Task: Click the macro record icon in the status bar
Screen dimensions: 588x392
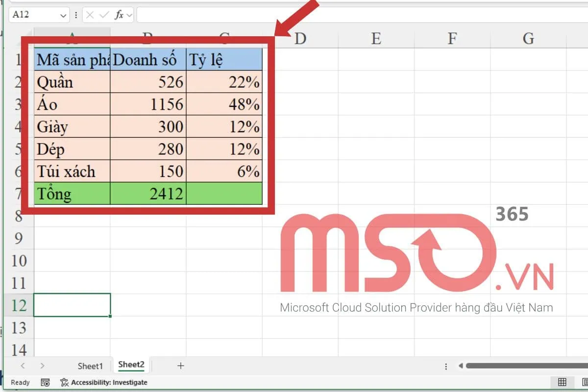Action: 45,382
